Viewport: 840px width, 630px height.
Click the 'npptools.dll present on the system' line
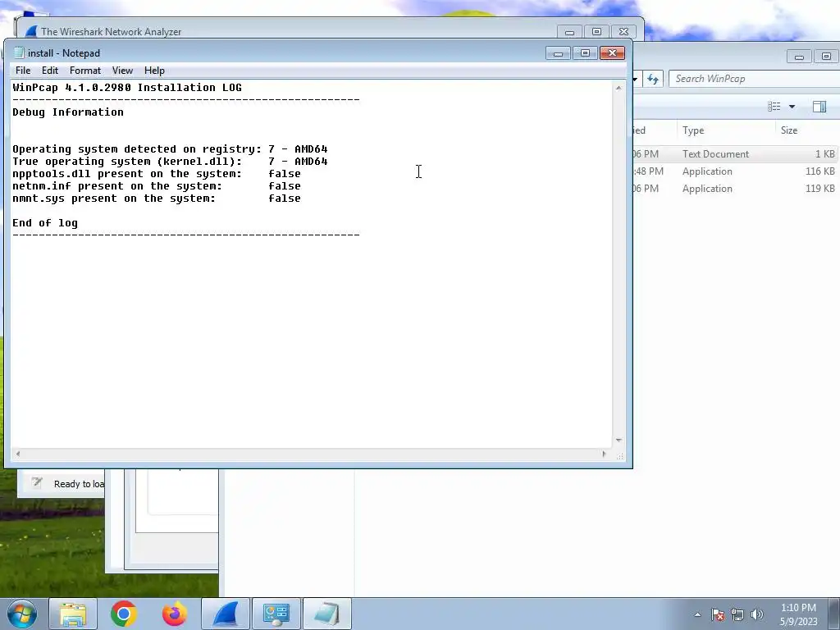(x=157, y=174)
